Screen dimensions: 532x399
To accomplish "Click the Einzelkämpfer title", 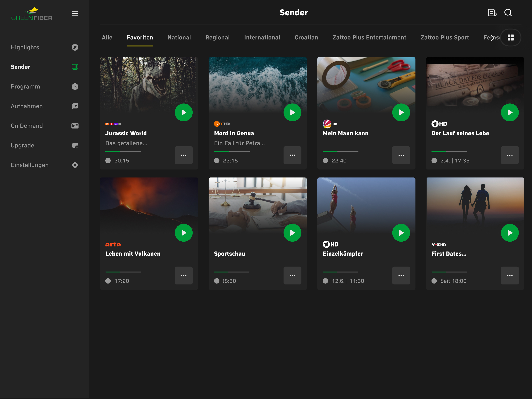I will tap(343, 254).
